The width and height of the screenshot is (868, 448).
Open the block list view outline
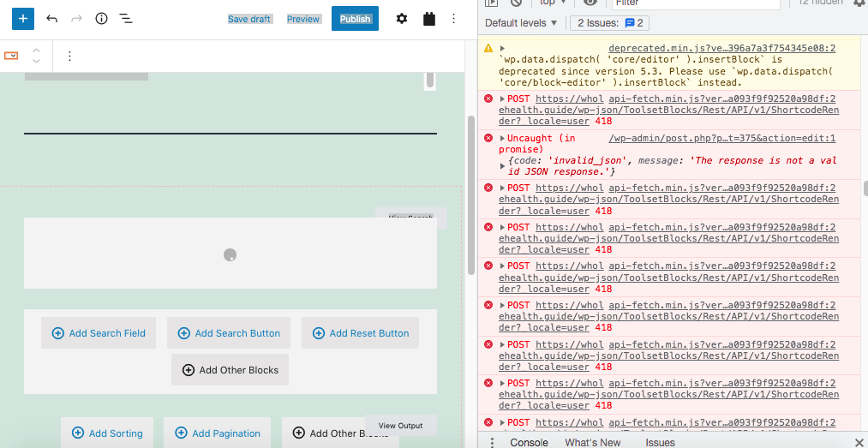pyautogui.click(x=125, y=18)
